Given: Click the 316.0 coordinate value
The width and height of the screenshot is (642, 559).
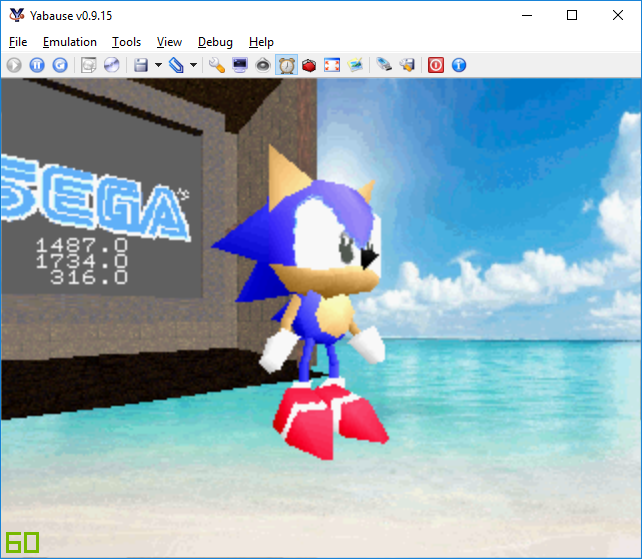Looking at the screenshot, I should pos(89,278).
